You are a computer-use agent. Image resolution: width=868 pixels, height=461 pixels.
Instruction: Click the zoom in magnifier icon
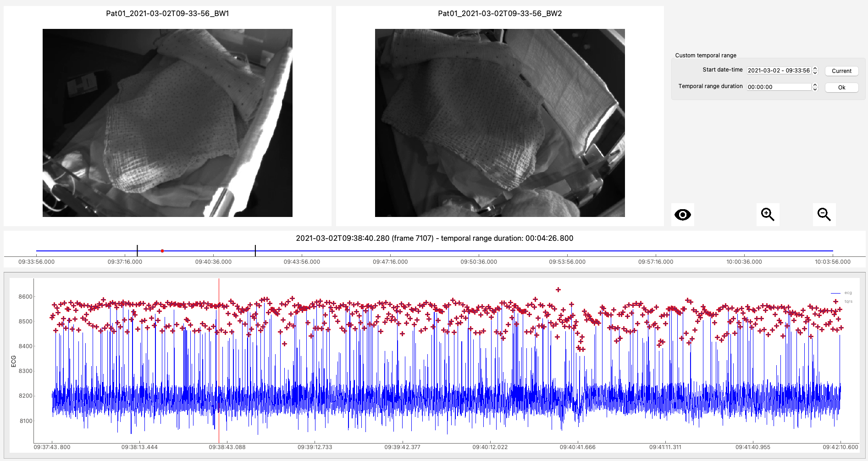(768, 215)
